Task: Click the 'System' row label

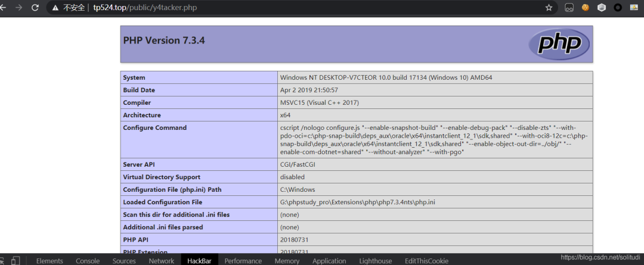Action: pos(134,77)
